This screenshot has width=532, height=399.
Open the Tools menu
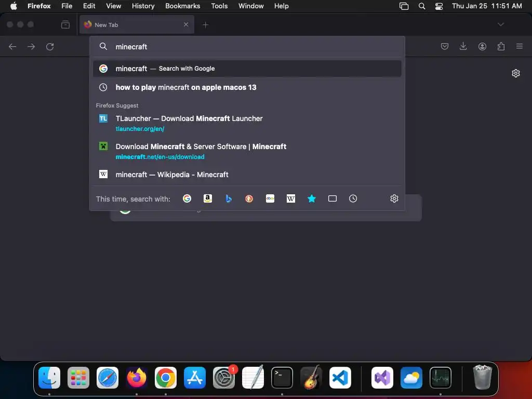tap(219, 6)
